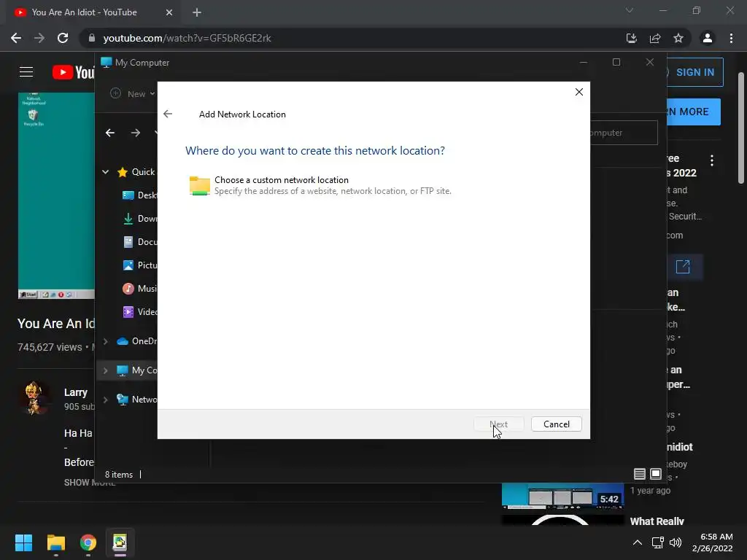Image resolution: width=747 pixels, height=560 pixels.
Task: Expand the My Computer tree node
Action: pyautogui.click(x=105, y=370)
